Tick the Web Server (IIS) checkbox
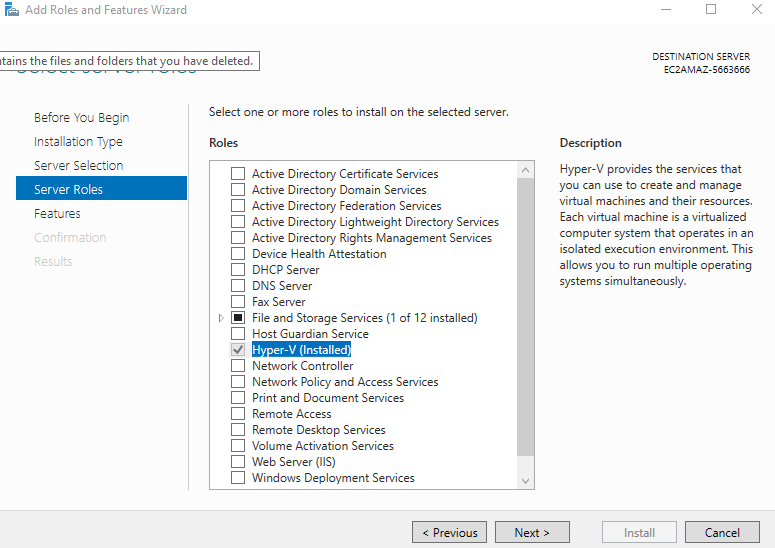 coord(238,462)
